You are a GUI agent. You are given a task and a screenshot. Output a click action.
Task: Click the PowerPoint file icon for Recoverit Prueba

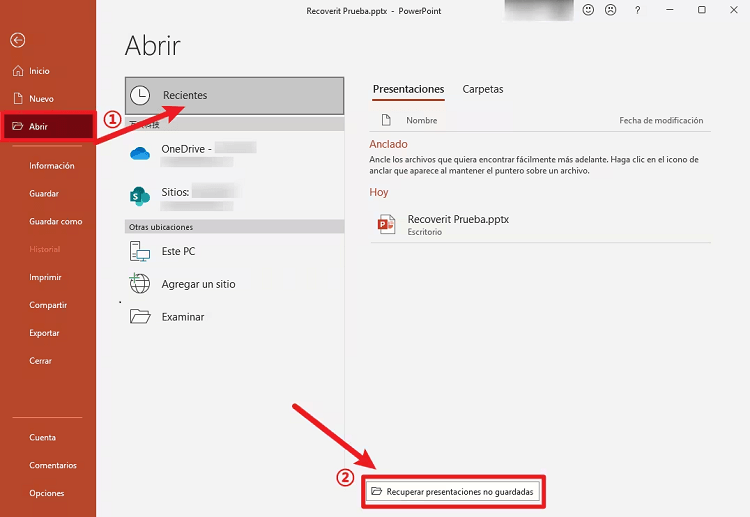pos(386,224)
